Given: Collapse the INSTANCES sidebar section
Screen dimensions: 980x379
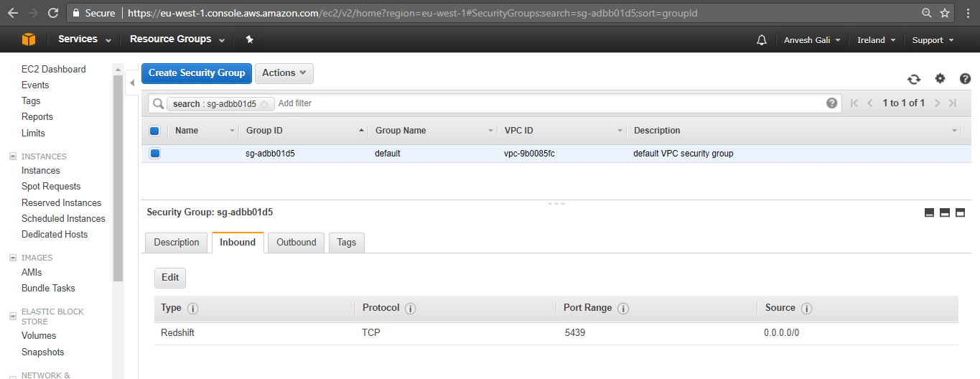Looking at the screenshot, I should coord(12,156).
